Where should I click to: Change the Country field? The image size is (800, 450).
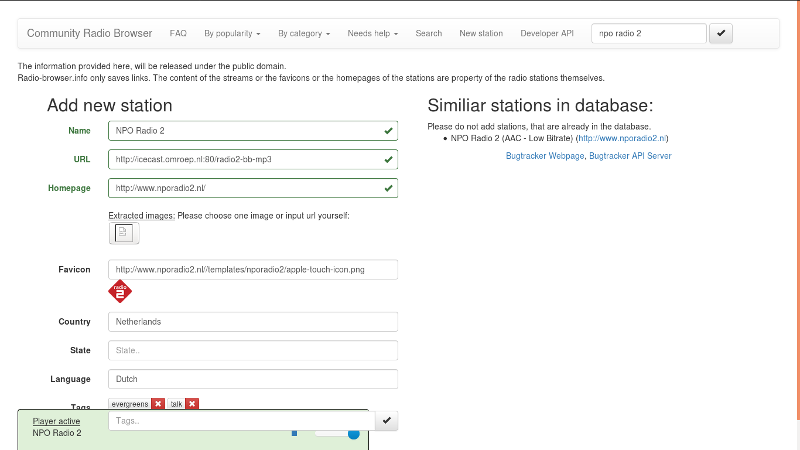point(253,321)
